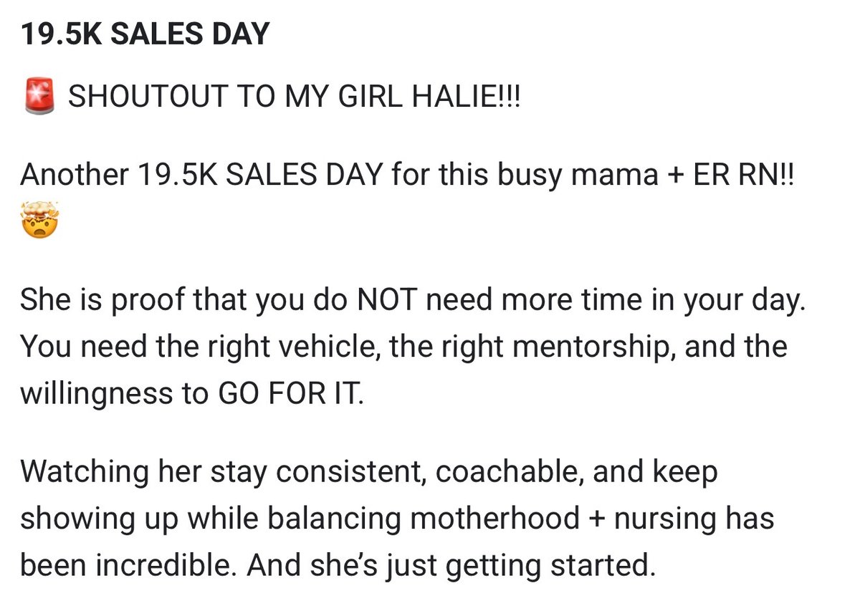Click the text 'ER RN!!'

point(761,173)
